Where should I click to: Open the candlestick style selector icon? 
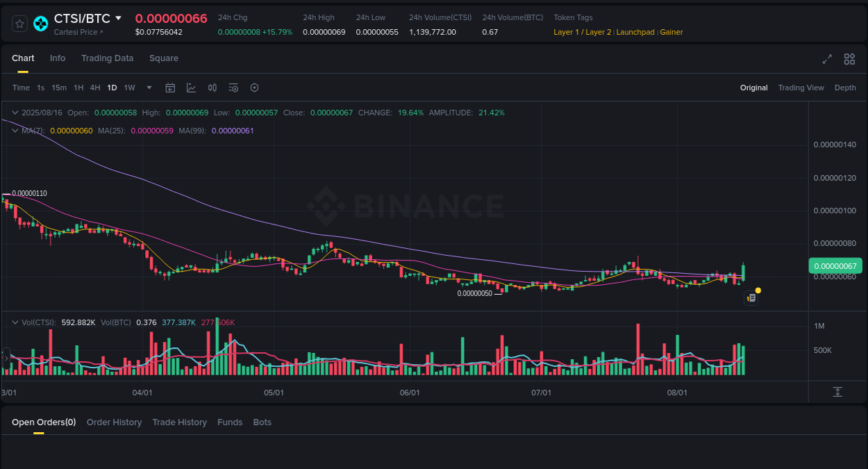[212, 88]
